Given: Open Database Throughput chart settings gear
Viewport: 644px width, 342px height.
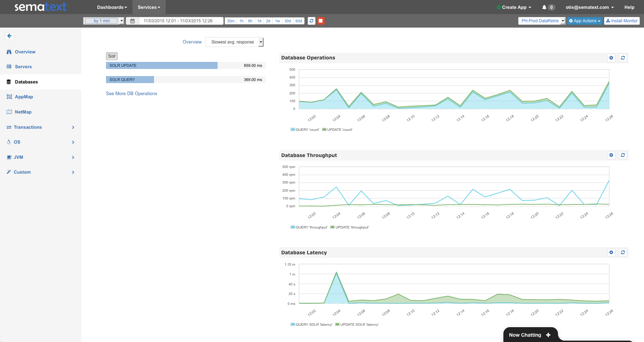Looking at the screenshot, I should (x=611, y=155).
